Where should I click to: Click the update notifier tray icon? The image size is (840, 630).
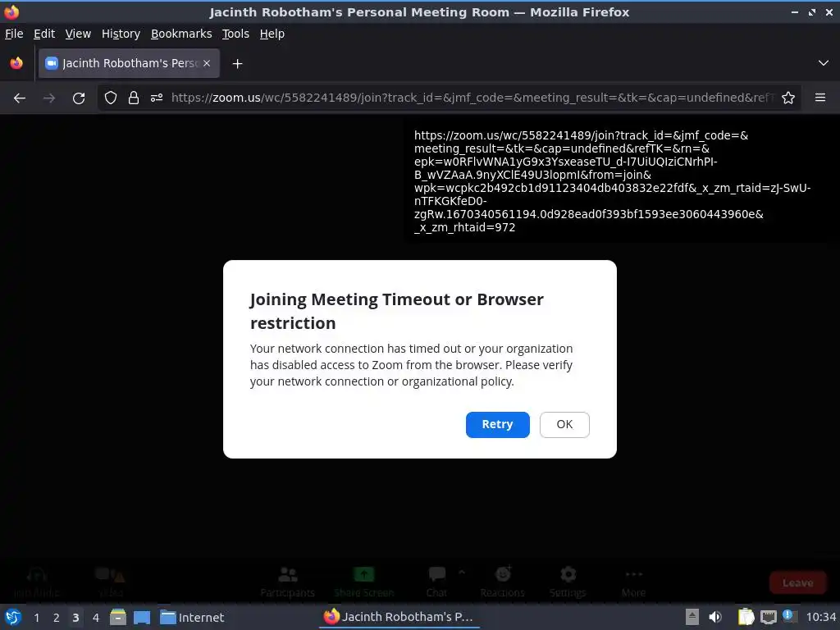(788, 615)
